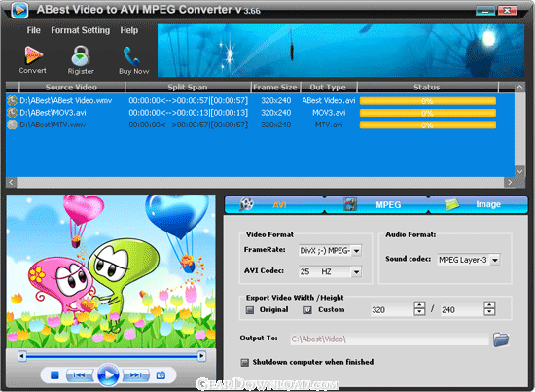This screenshot has width=535, height=392.
Task: Skip to previous clip in player
Action: [79, 374]
